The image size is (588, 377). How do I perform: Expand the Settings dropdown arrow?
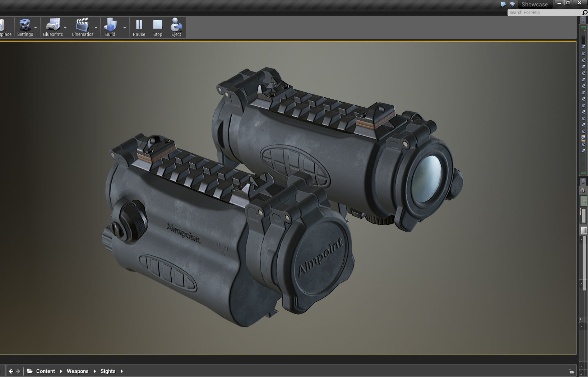tap(36, 28)
